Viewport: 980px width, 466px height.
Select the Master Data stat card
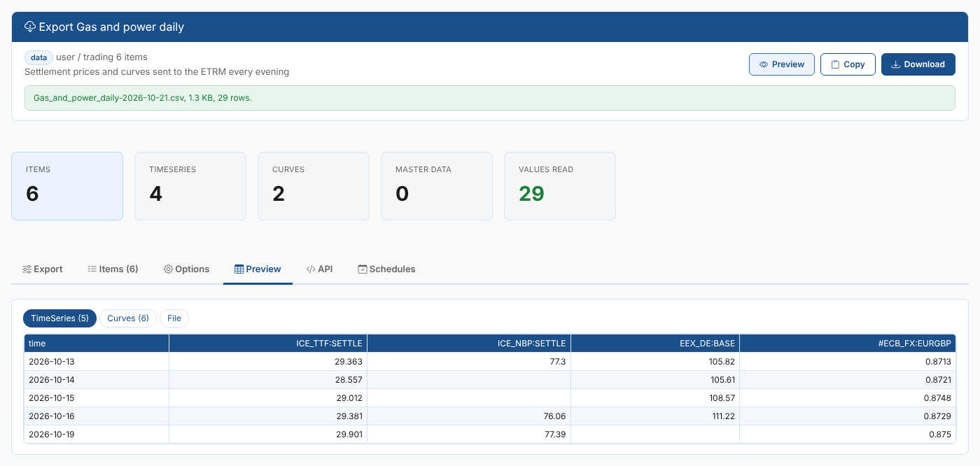tap(437, 186)
